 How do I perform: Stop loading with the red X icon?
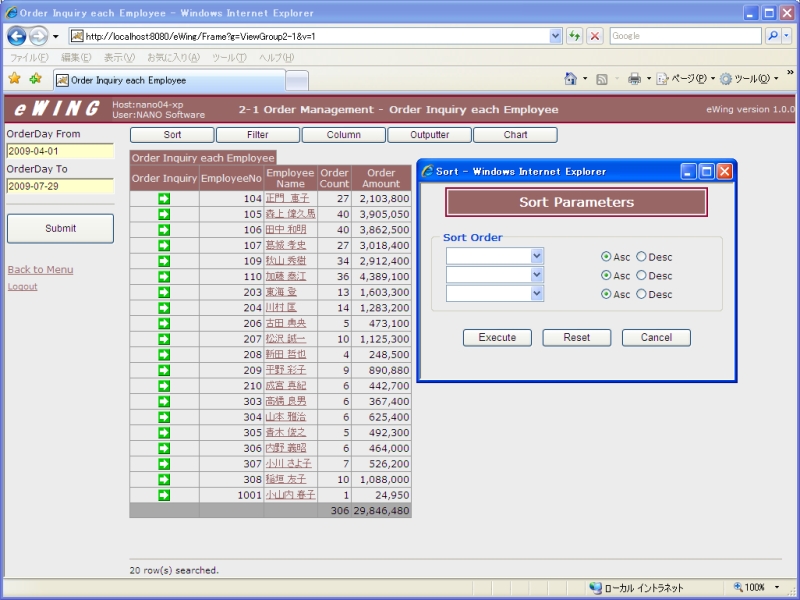594,36
